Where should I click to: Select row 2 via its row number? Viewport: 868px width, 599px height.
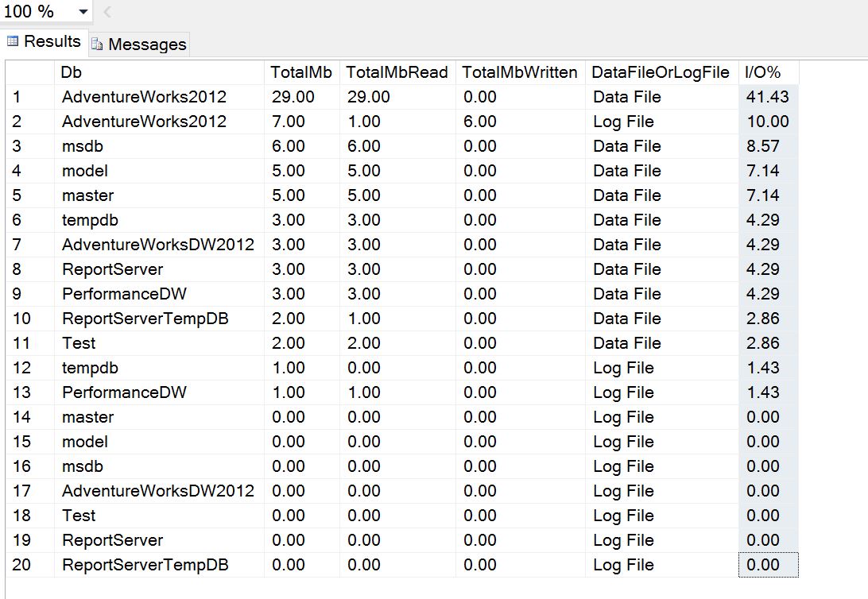tap(30, 122)
